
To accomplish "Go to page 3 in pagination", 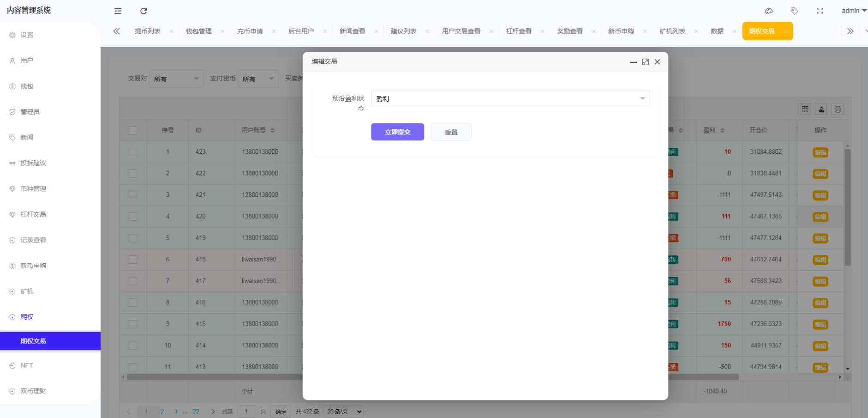I will pyautogui.click(x=175, y=411).
